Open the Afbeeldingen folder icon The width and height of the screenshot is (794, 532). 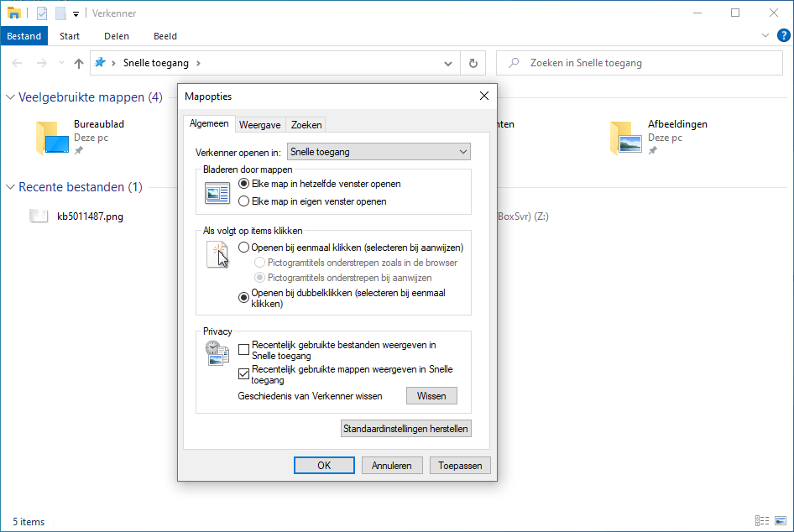pos(625,138)
